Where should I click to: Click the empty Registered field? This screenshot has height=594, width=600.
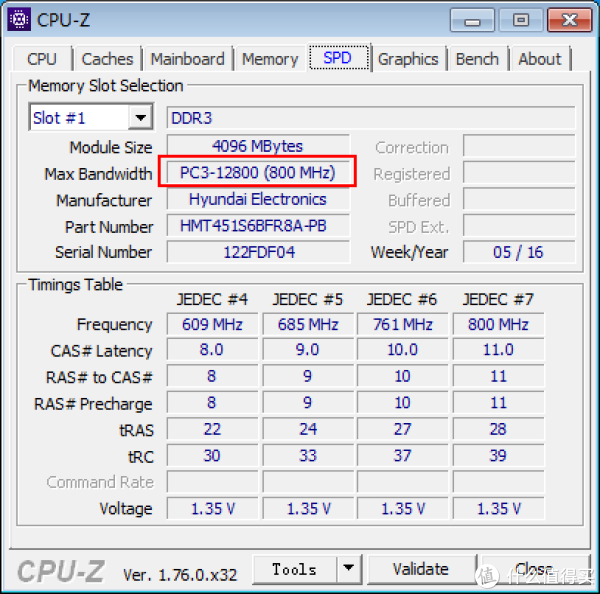pyautogui.click(x=518, y=173)
